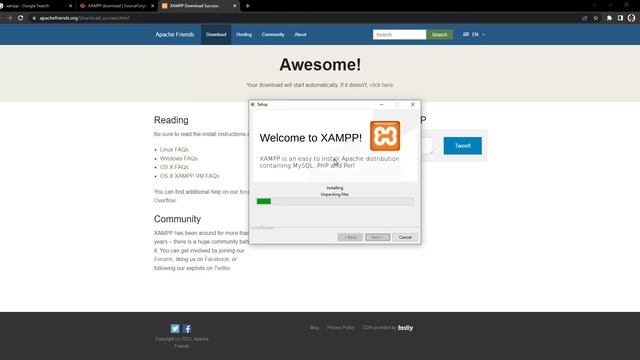Viewport: 640px width, 360px height.
Task: Click the Twitter icon in footer
Action: point(175,329)
